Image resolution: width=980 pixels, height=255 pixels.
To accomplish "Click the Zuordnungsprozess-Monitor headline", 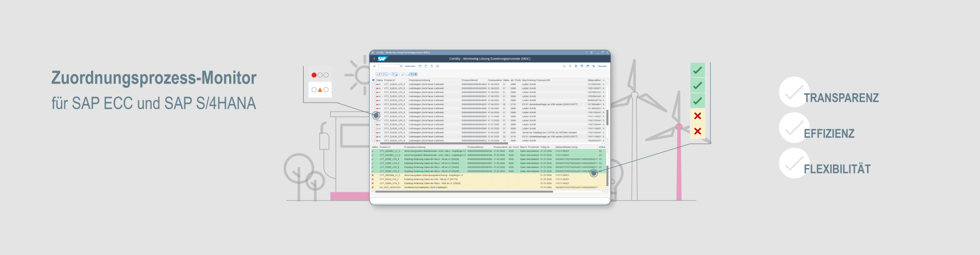I will point(154,78).
